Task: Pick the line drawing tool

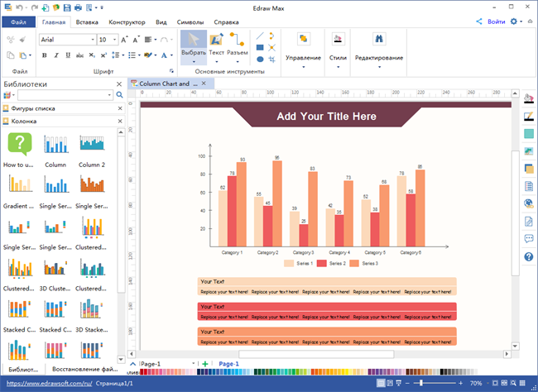Action: 260,36
